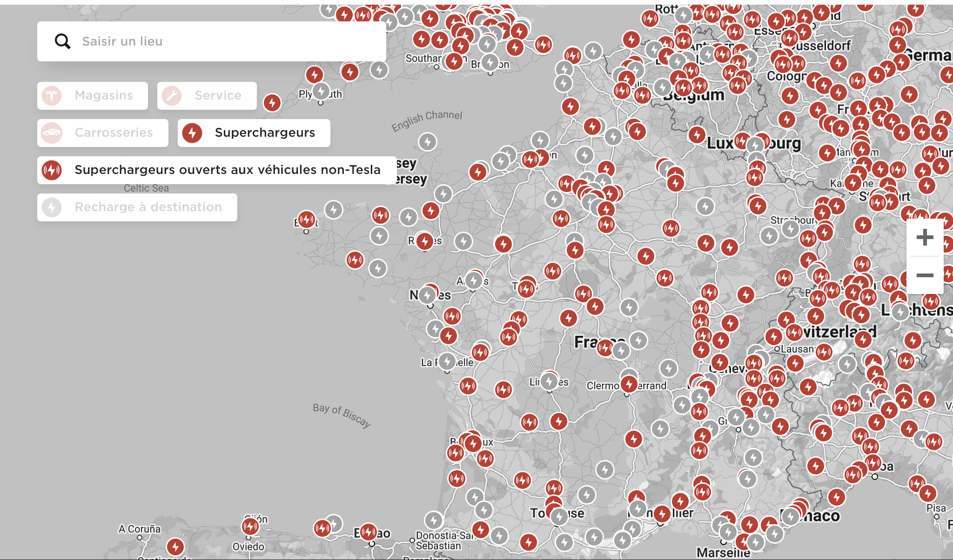This screenshot has width=953, height=560.
Task: Click the wrench icon on Service
Action: 172,96
